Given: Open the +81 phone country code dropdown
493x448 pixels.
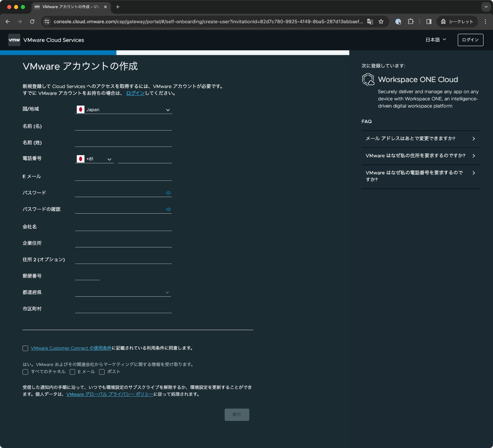Looking at the screenshot, I should click(94, 159).
